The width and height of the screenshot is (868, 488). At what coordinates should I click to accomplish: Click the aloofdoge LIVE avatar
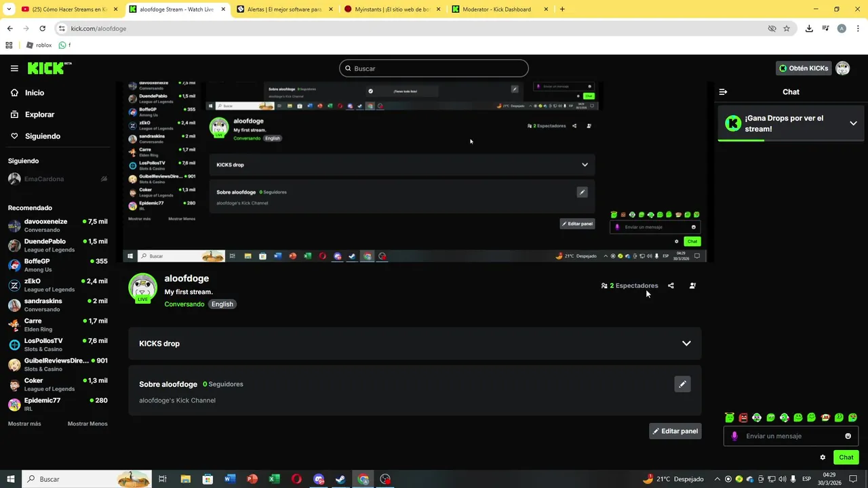point(142,287)
